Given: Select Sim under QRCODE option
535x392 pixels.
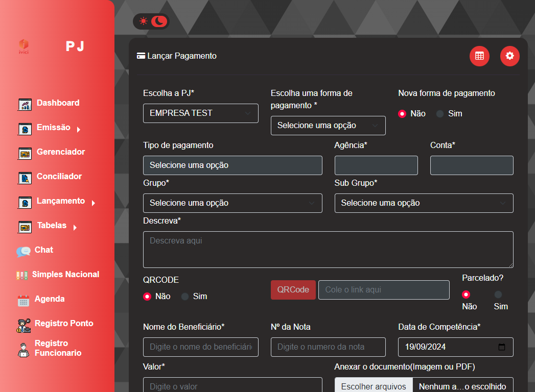Looking at the screenshot, I should coord(185,297).
